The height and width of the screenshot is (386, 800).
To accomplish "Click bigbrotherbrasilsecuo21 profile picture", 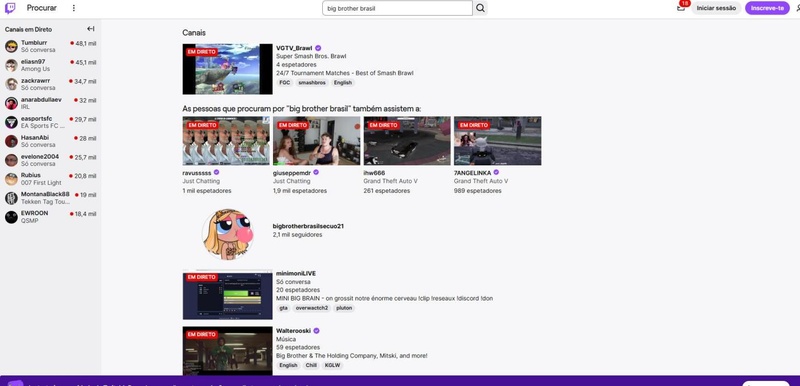I will [x=228, y=234].
